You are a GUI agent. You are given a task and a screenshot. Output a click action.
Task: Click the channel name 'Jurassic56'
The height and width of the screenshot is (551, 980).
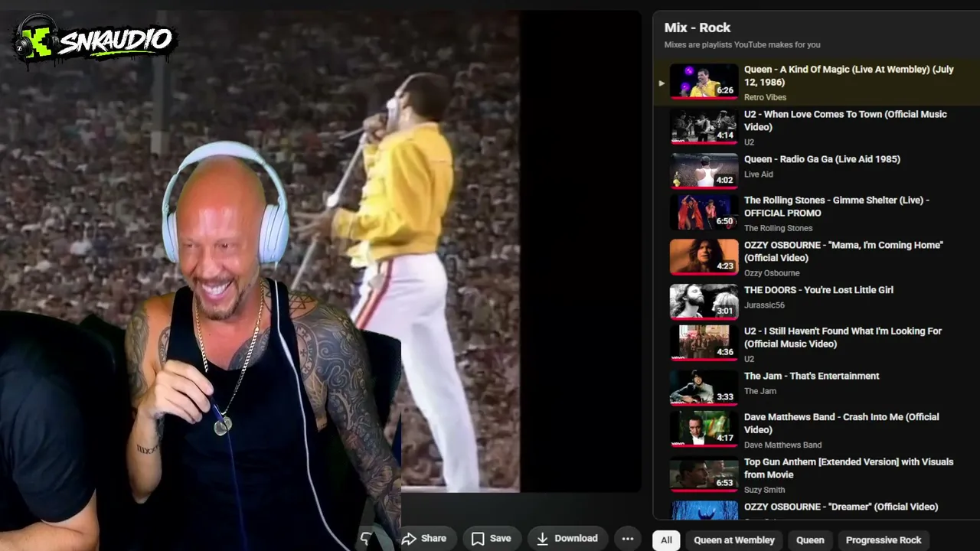pos(764,305)
